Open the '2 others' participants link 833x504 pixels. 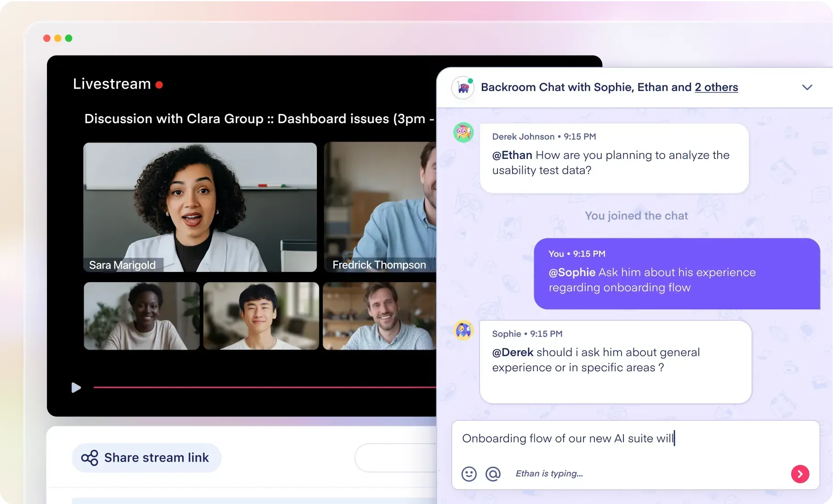point(716,87)
